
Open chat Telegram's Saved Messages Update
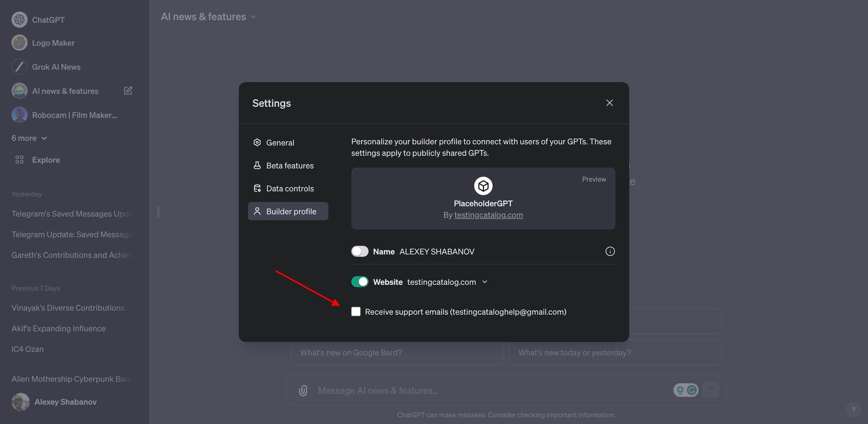click(x=72, y=214)
